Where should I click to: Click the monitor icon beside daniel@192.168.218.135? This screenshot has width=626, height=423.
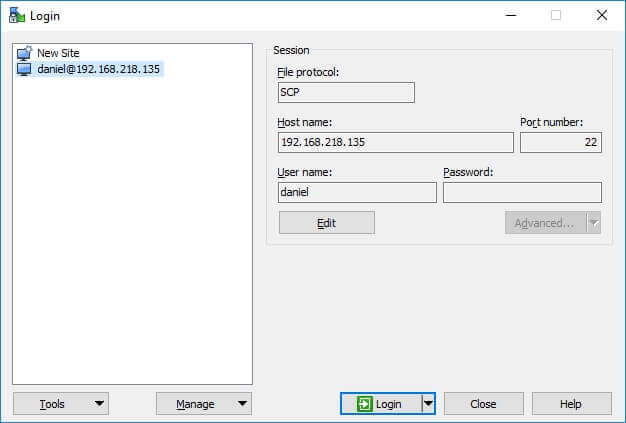pos(24,69)
